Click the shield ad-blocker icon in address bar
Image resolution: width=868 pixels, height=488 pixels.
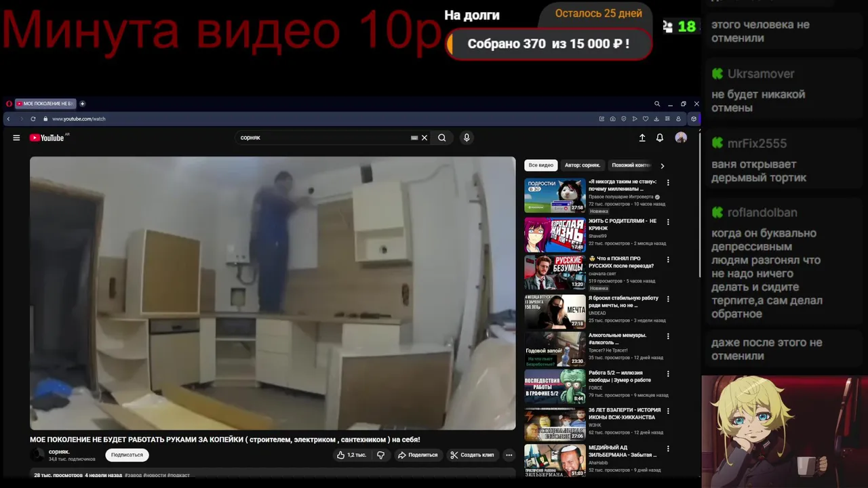[x=624, y=119]
